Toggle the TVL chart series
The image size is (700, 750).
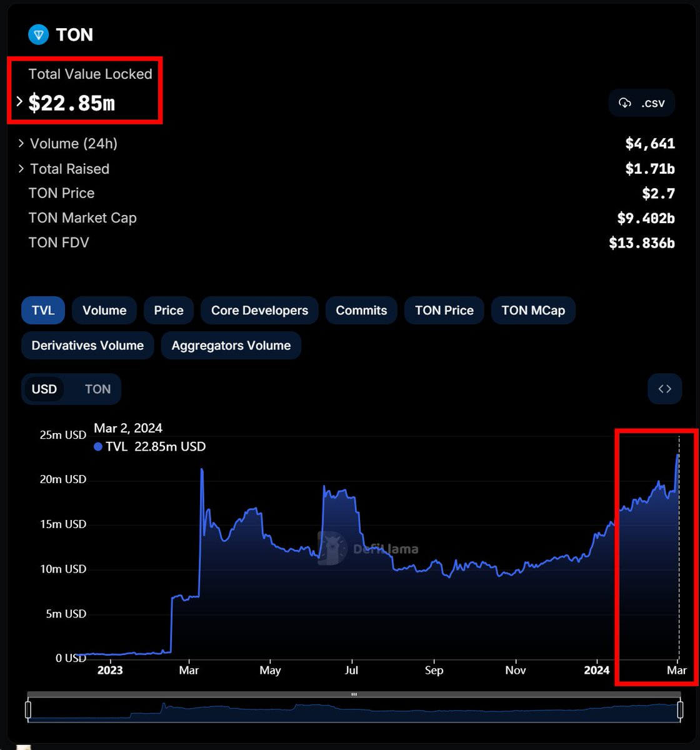pyautogui.click(x=43, y=311)
